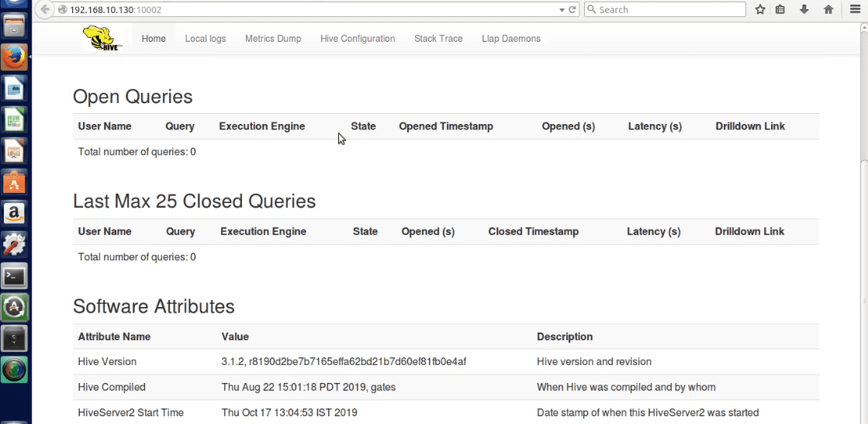Screen dimensions: 868x424
Task: Navigate to Llap Daemons
Action: click(511, 39)
